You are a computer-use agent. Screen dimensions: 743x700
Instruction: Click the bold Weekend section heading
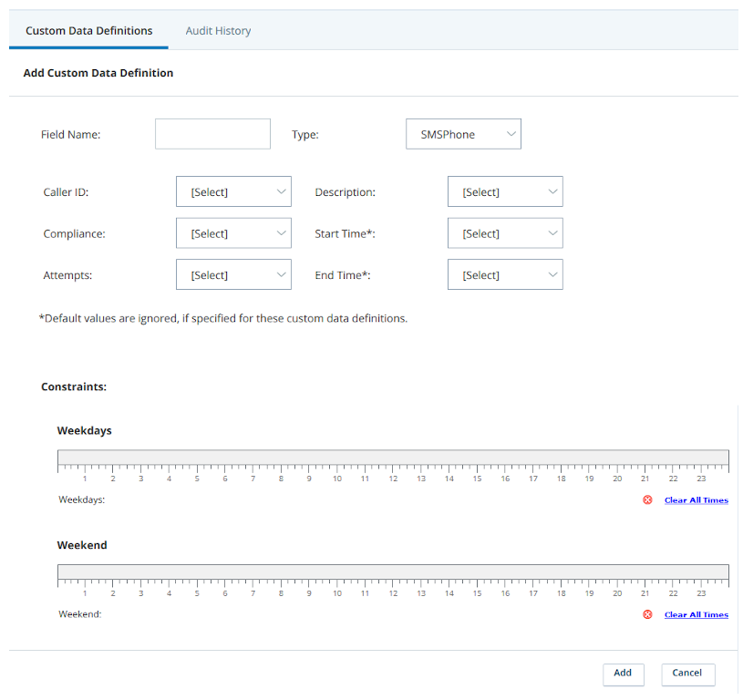(x=82, y=545)
